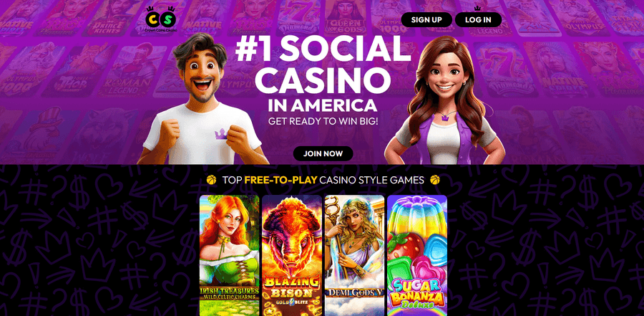Image resolution: width=644 pixels, height=316 pixels.
Task: Click the purple crown emblem on the man's t-shirt
Action: (221, 133)
